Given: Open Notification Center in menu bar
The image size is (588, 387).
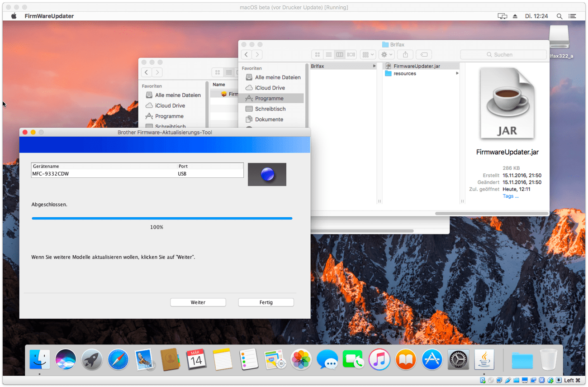Looking at the screenshot, I should point(572,16).
